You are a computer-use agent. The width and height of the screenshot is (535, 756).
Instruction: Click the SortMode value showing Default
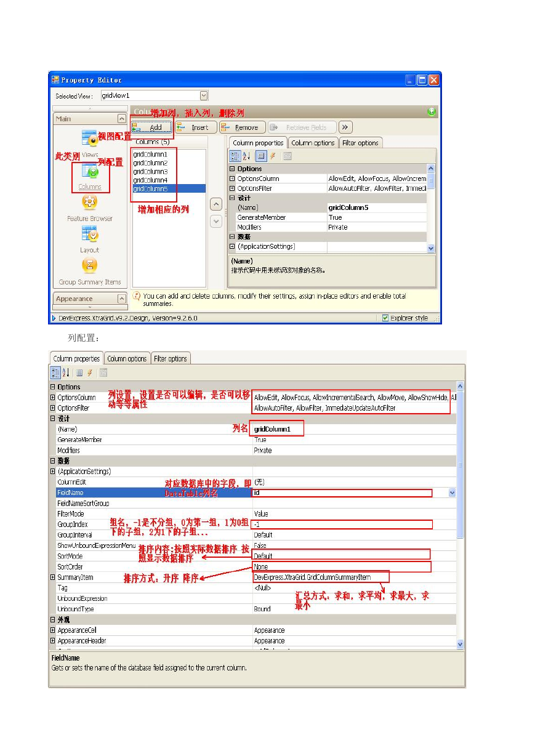(x=354, y=556)
